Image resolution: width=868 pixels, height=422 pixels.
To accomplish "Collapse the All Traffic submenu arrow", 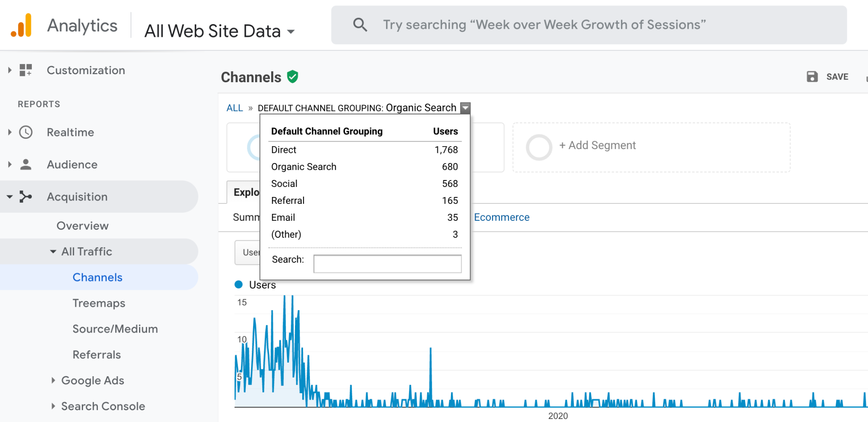I will click(53, 252).
